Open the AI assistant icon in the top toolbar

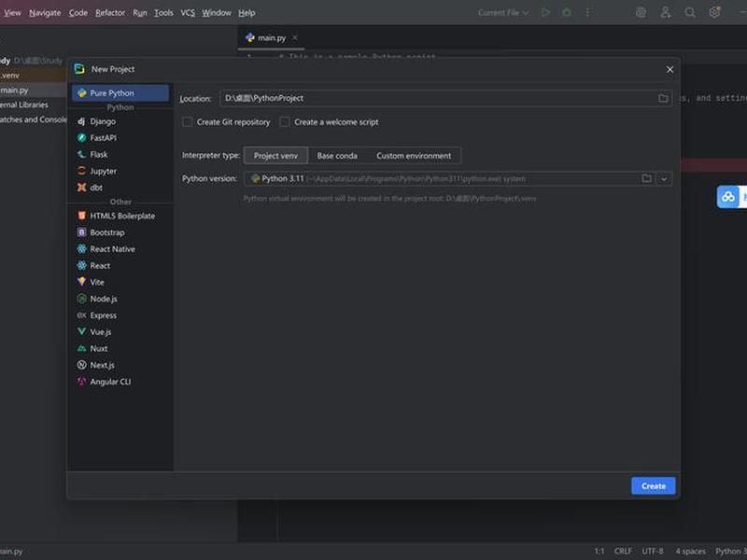(641, 13)
